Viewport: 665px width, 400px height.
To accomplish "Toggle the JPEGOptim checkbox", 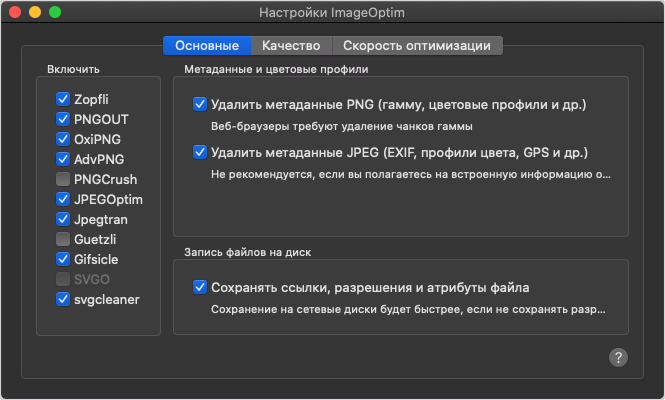I will 63,199.
